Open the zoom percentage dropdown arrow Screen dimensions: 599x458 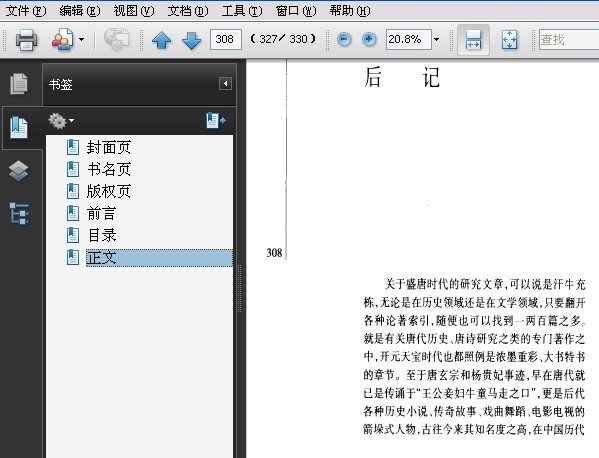pyautogui.click(x=436, y=39)
